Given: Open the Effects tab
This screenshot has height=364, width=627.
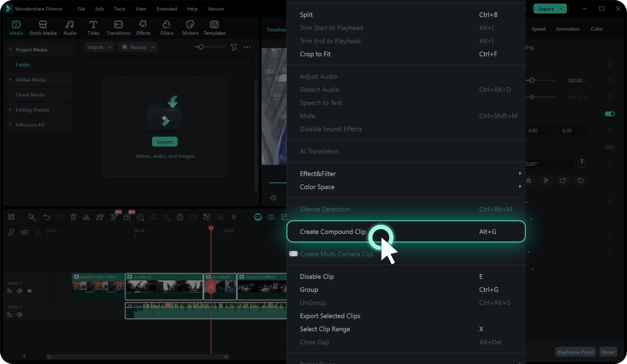Looking at the screenshot, I should 143,28.
